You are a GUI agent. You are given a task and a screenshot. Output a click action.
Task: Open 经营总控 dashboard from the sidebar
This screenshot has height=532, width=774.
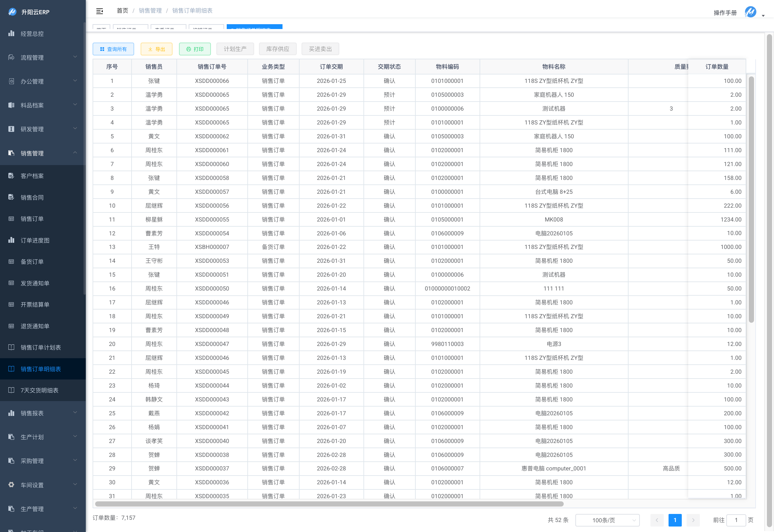point(32,34)
